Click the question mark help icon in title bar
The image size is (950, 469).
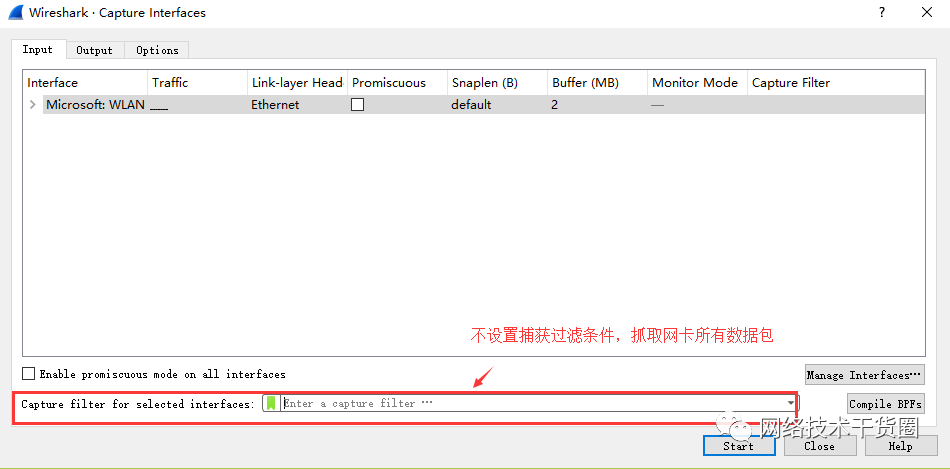882,12
